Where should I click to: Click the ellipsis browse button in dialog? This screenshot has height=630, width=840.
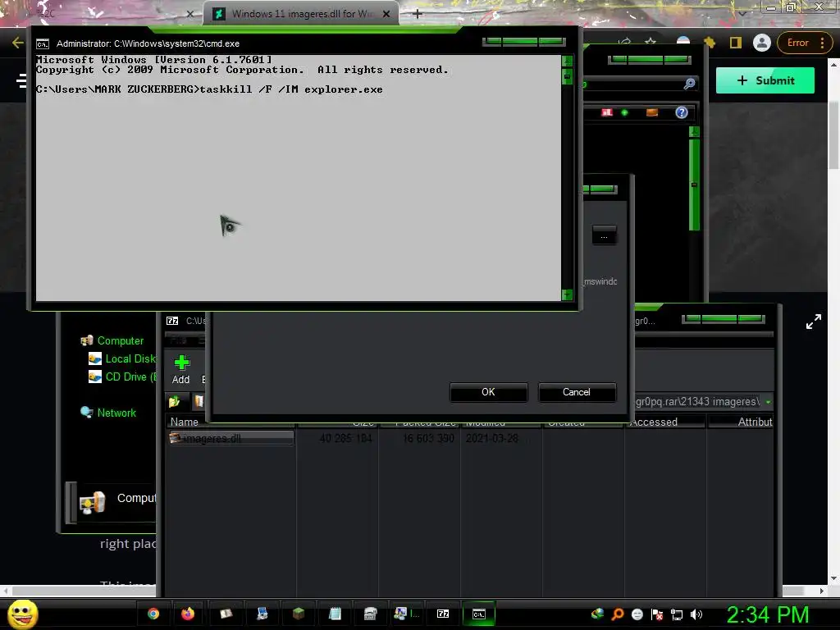[x=604, y=235]
